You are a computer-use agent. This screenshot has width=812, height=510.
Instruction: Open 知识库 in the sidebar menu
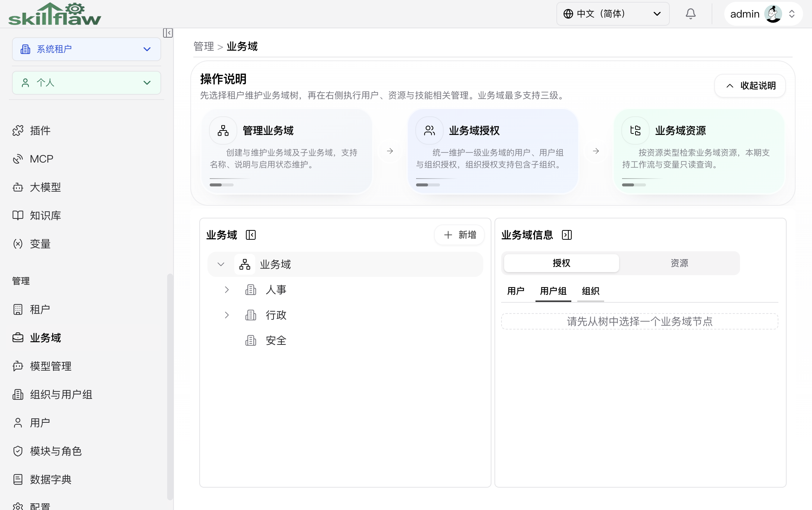(x=46, y=215)
